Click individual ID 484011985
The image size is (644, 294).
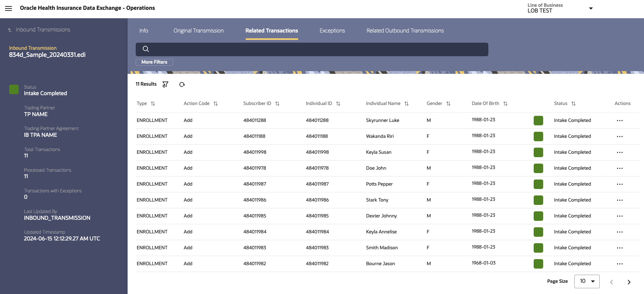(317, 216)
